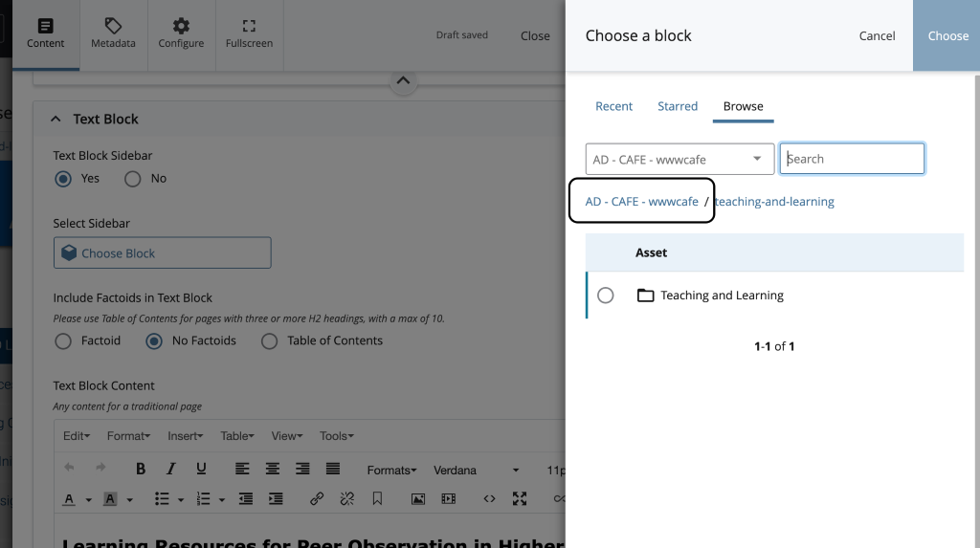Viewport: 980px width, 548px height.
Task: Open the Verdana font family dropdown
Action: point(477,470)
